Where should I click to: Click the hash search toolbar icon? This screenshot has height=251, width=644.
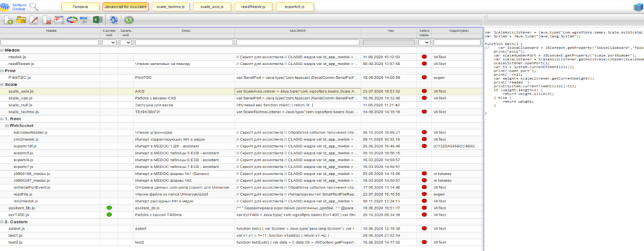click(59, 20)
